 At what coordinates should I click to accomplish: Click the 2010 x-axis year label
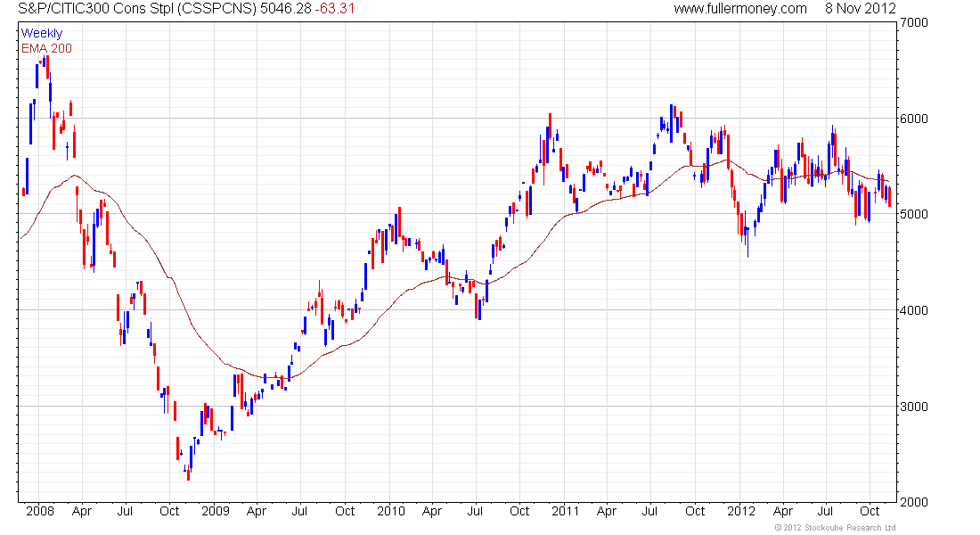point(390,511)
